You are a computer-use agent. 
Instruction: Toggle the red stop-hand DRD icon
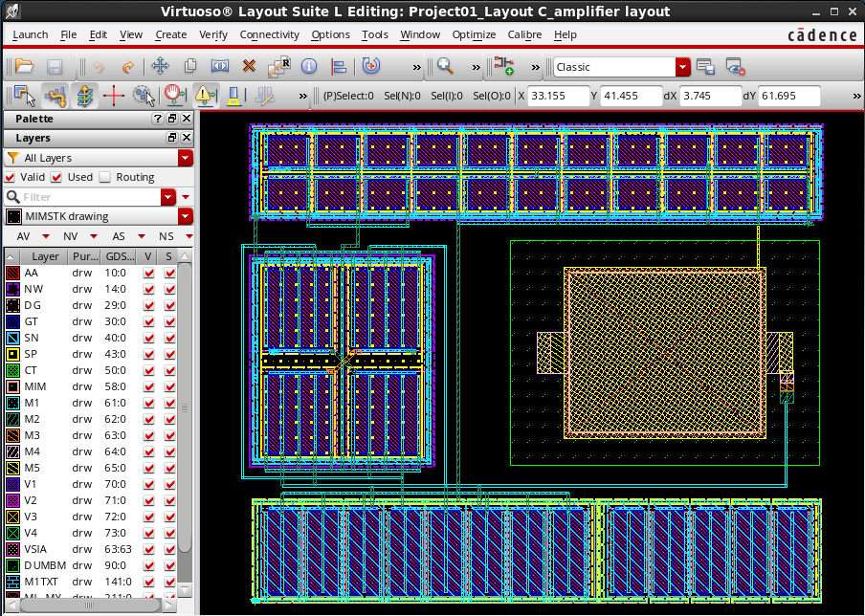click(x=175, y=96)
